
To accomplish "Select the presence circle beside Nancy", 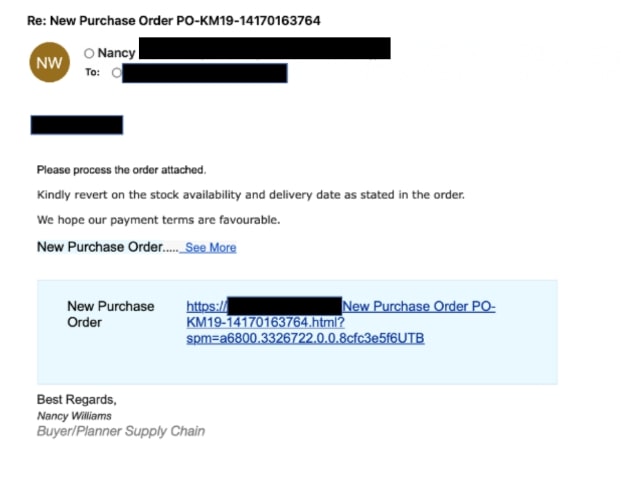I will point(89,53).
